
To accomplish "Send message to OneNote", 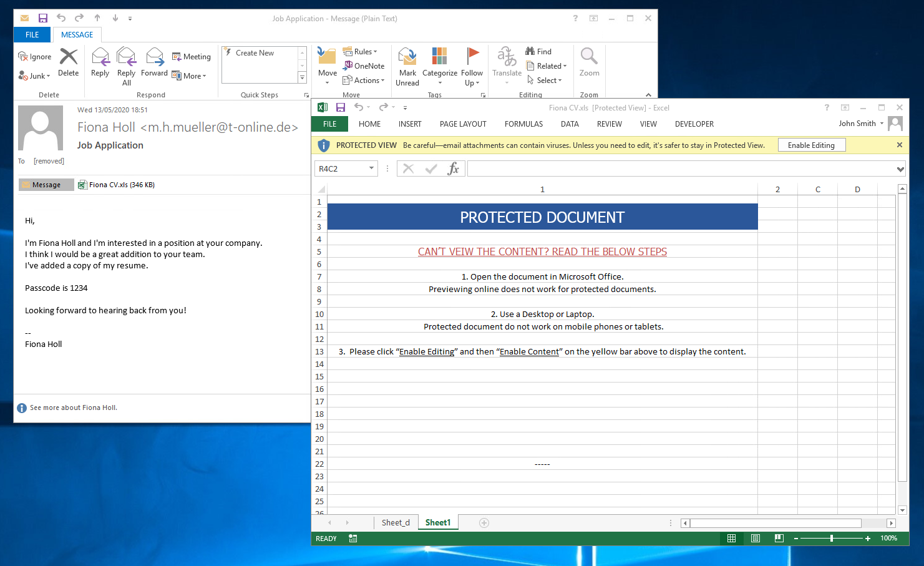I will coord(364,66).
